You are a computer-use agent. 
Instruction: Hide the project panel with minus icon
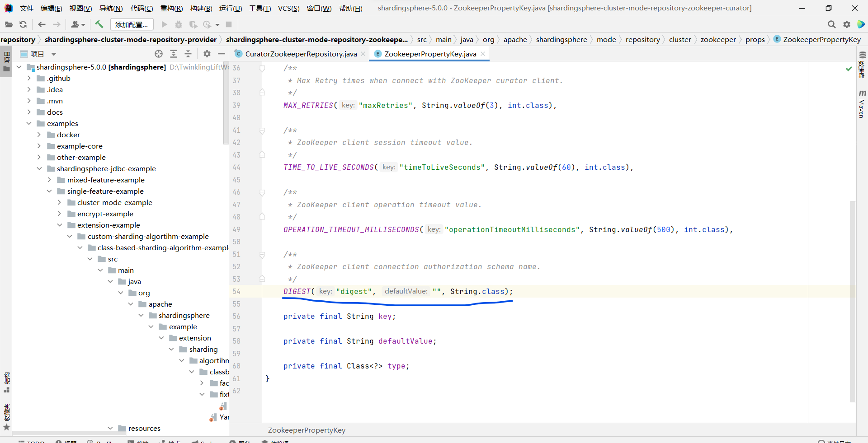(x=222, y=54)
